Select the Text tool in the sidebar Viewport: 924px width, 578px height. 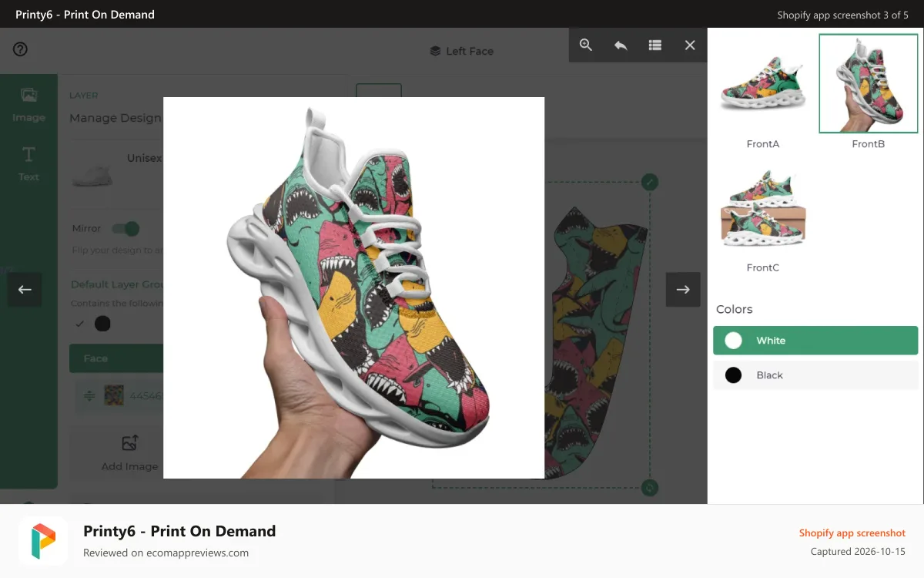point(28,163)
